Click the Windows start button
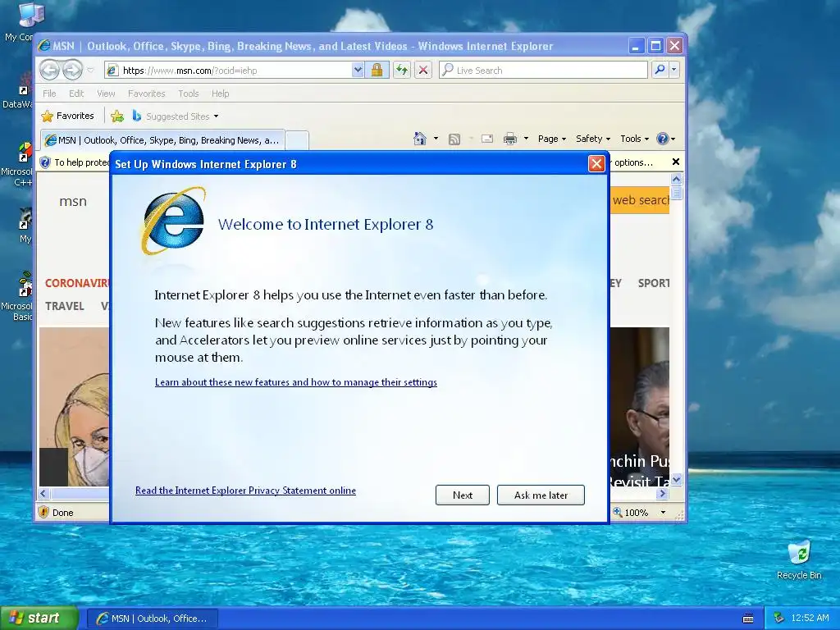 click(x=39, y=618)
